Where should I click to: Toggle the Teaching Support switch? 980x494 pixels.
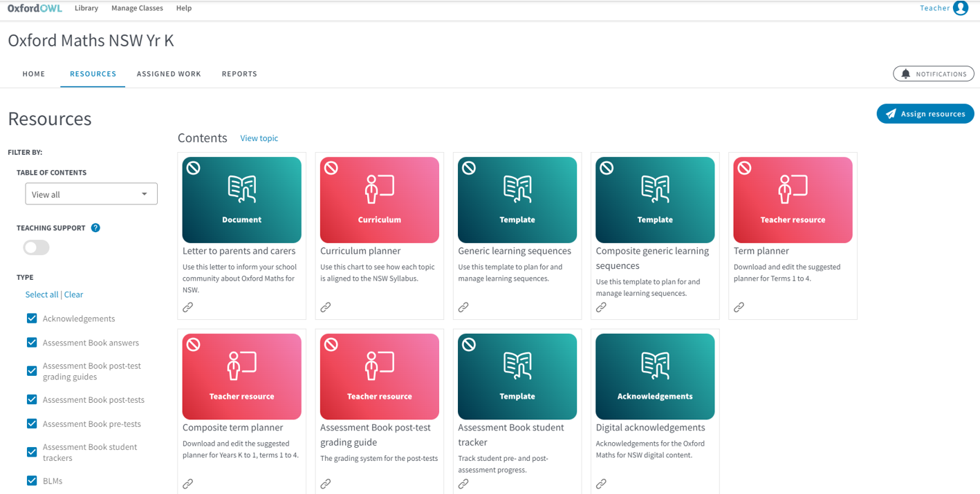[x=36, y=247]
